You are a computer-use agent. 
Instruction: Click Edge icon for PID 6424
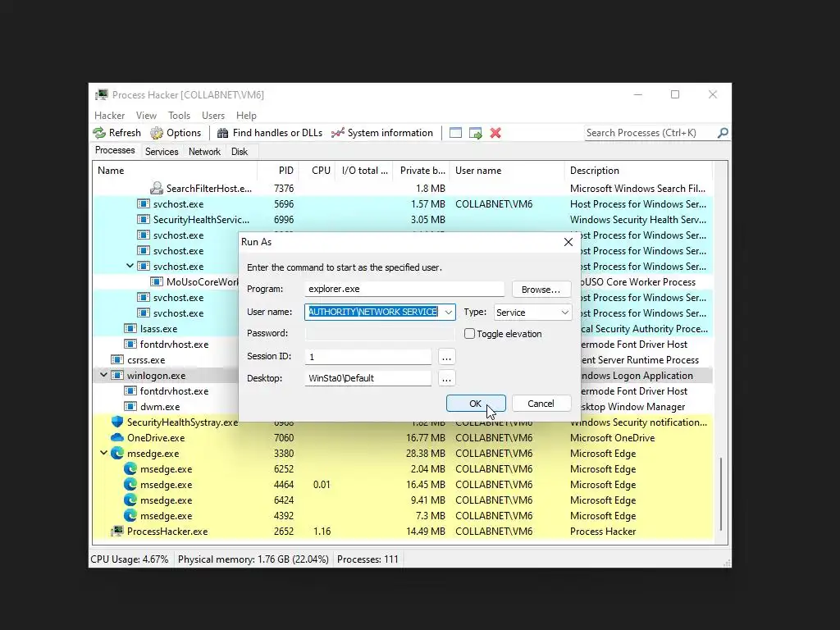130,500
